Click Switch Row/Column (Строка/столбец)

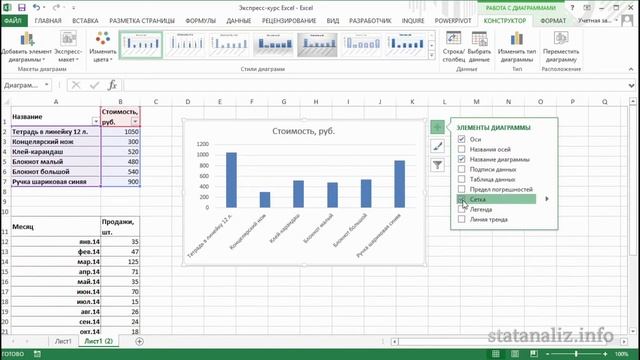[453, 47]
